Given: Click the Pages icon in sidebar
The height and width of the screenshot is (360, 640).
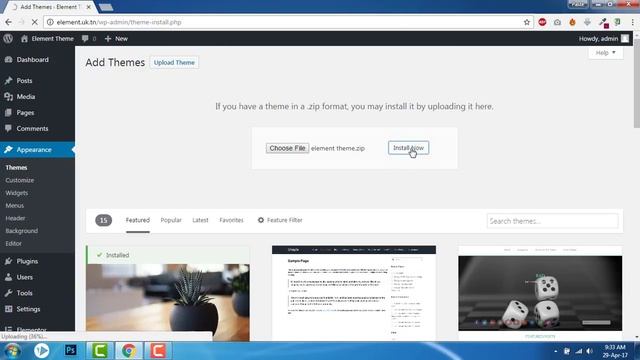Looking at the screenshot, I should click(8, 113).
